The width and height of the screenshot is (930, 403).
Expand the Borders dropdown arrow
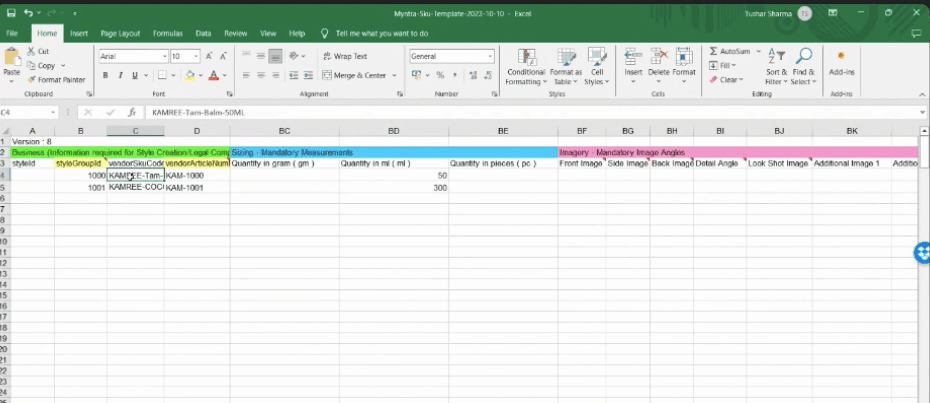[x=173, y=75]
